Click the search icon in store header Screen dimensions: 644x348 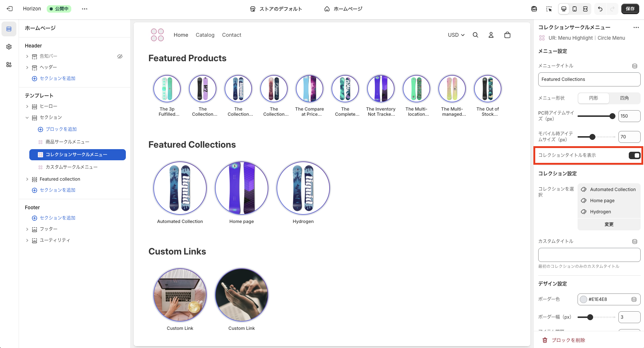point(475,35)
